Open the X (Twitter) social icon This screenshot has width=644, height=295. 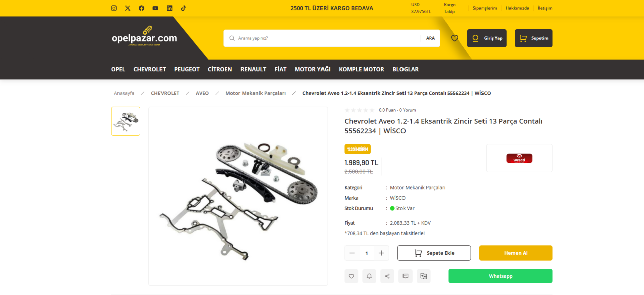pyautogui.click(x=128, y=8)
